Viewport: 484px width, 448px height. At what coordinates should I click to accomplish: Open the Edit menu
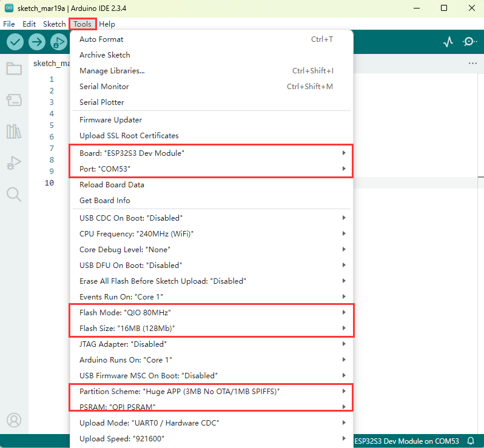29,24
